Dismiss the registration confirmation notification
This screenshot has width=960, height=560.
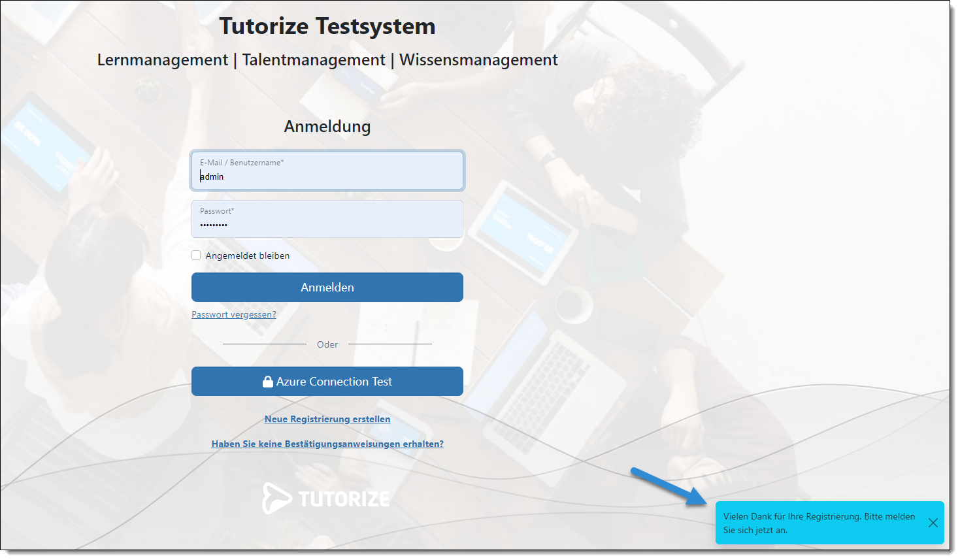933,523
